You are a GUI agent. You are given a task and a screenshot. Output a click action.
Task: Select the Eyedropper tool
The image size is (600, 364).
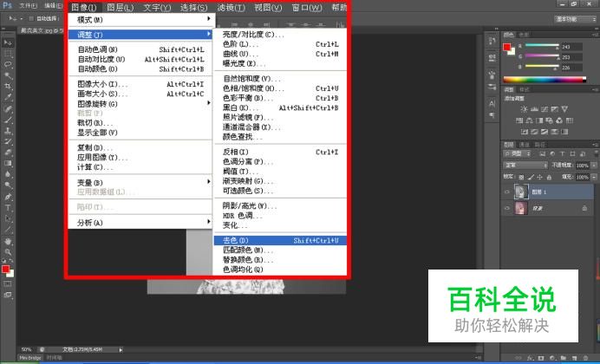[x=8, y=97]
